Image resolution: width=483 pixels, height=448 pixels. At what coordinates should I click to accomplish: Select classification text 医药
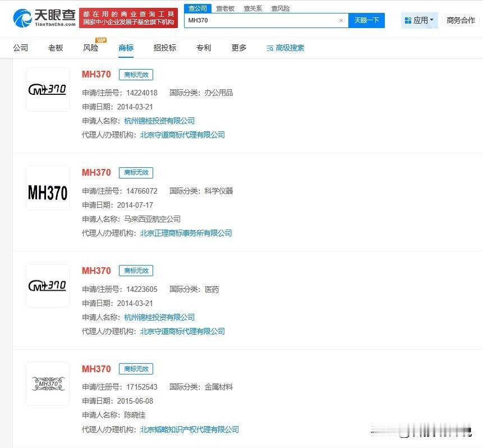212,289
